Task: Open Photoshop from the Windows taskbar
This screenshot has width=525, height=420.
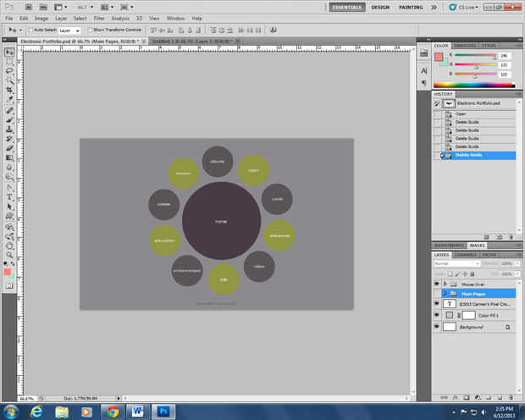Action: pos(163,411)
